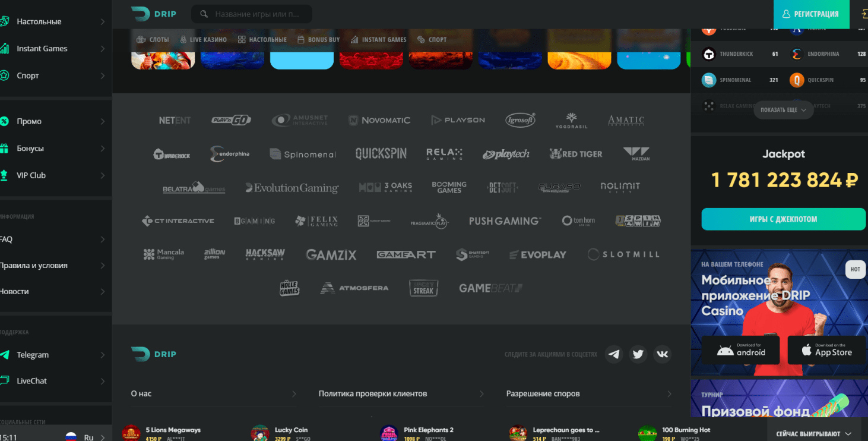
Task: Open the Telegram social icon in footer
Action: point(614,354)
